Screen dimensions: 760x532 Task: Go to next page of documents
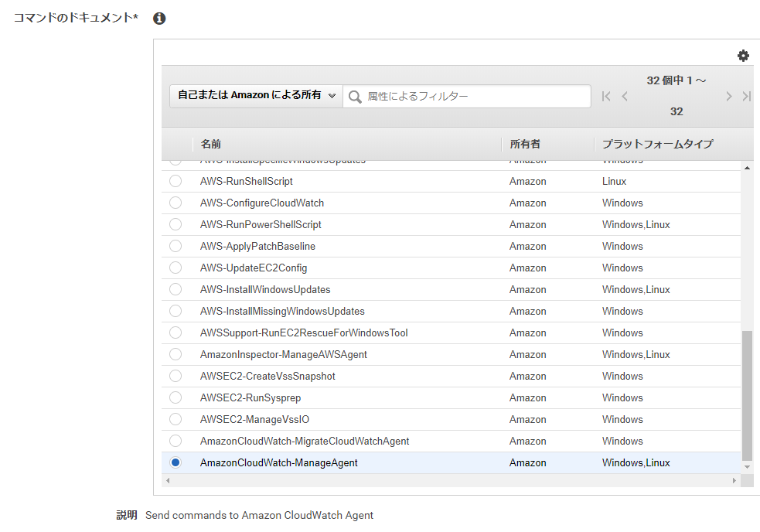728,97
